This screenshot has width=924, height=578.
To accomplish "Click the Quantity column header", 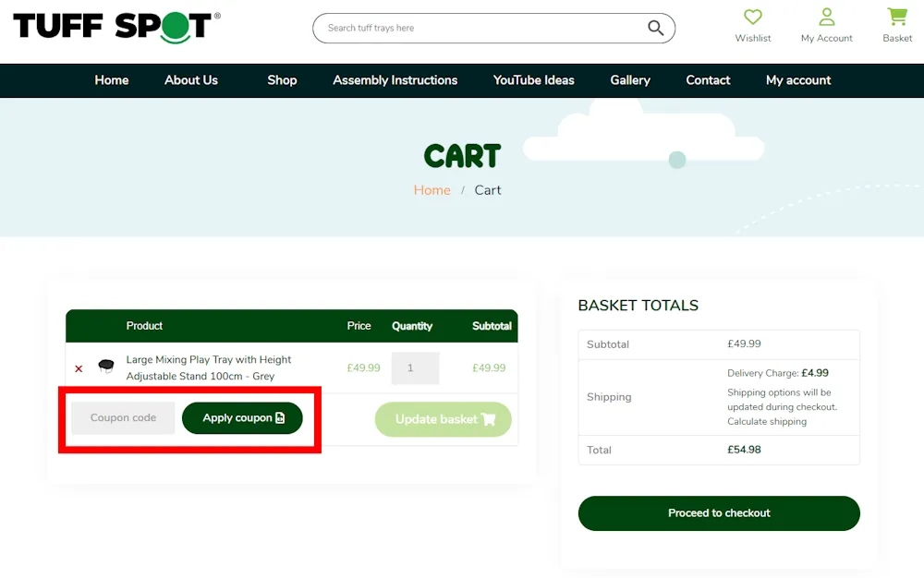I will [x=412, y=326].
